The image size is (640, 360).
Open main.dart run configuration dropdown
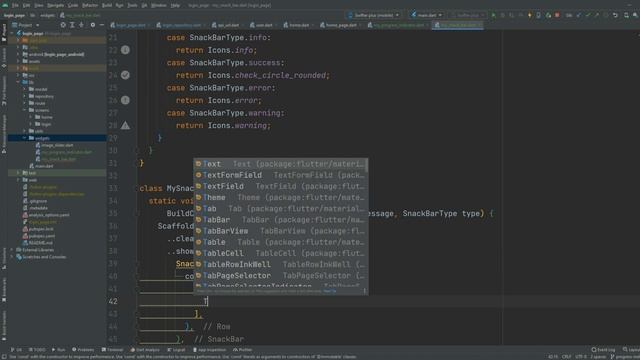click(x=427, y=15)
